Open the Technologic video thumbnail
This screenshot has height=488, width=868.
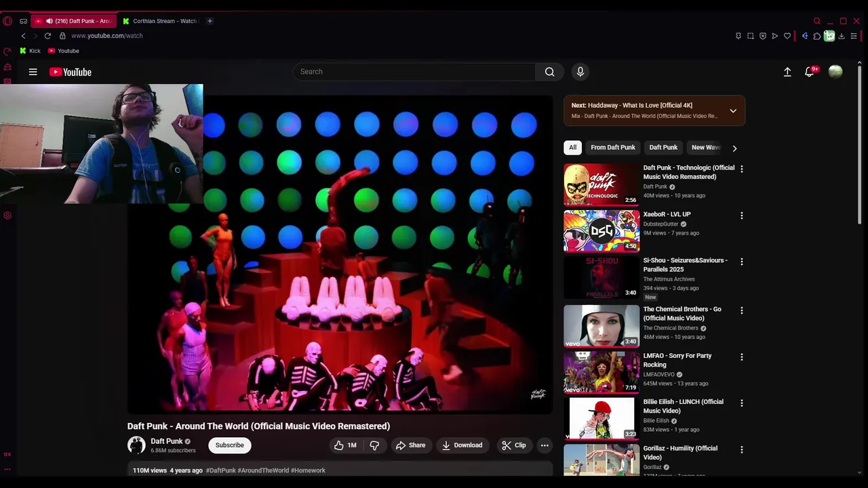[x=601, y=184]
